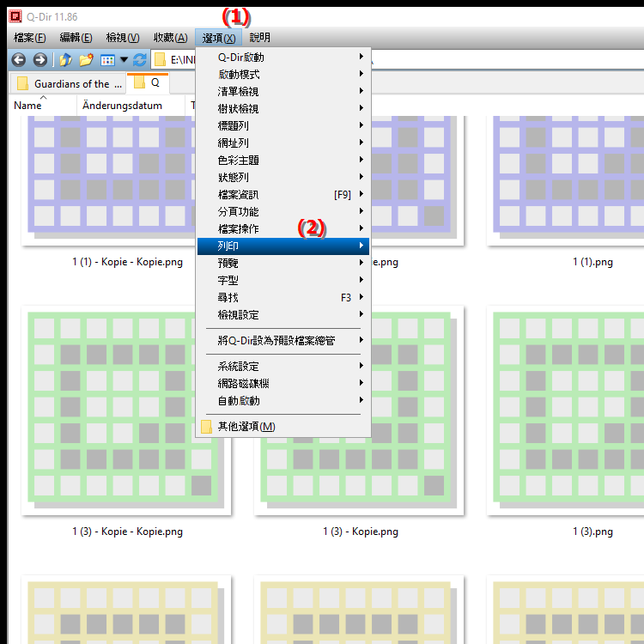Expand the 樹狀檢視 submenu
The width and height of the screenshot is (644, 644).
tap(283, 109)
